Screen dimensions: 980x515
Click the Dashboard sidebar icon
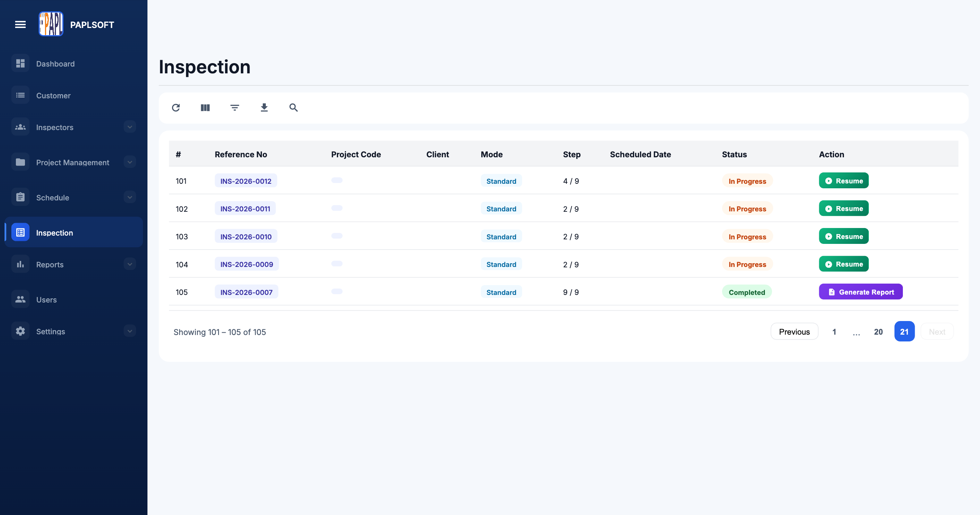tap(20, 64)
